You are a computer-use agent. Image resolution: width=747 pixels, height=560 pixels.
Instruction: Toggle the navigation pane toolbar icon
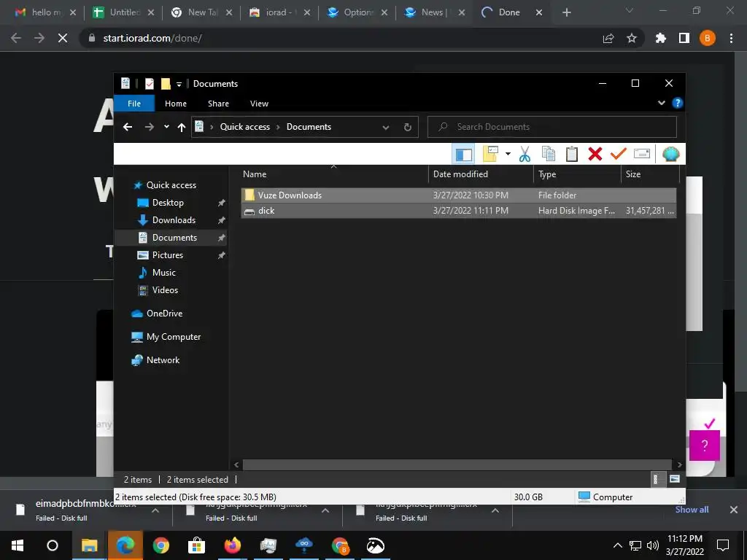(463, 155)
